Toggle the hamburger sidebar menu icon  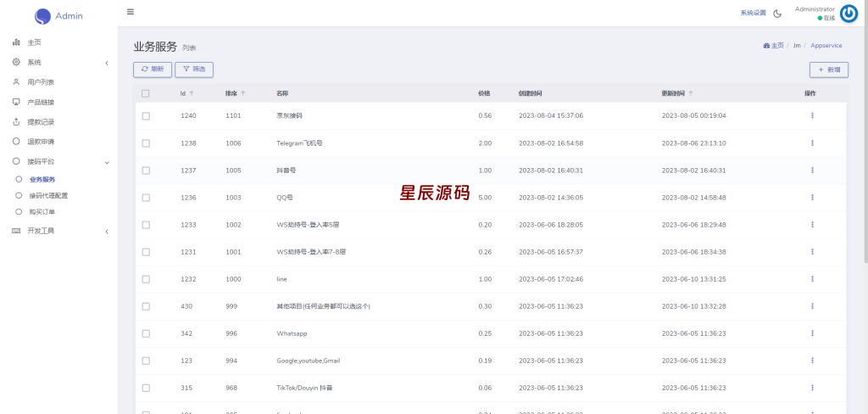pos(130,12)
